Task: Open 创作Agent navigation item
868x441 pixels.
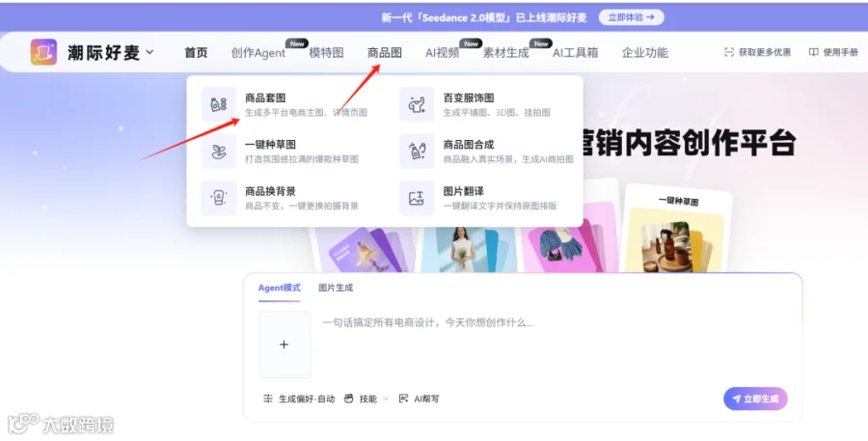Action: [258, 53]
